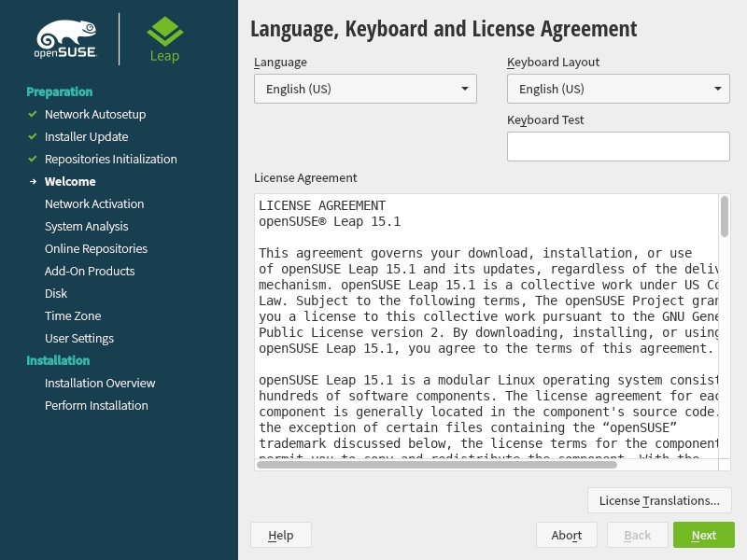Click the arrow marker beside Welcome
The image size is (747, 560).
pos(33,181)
